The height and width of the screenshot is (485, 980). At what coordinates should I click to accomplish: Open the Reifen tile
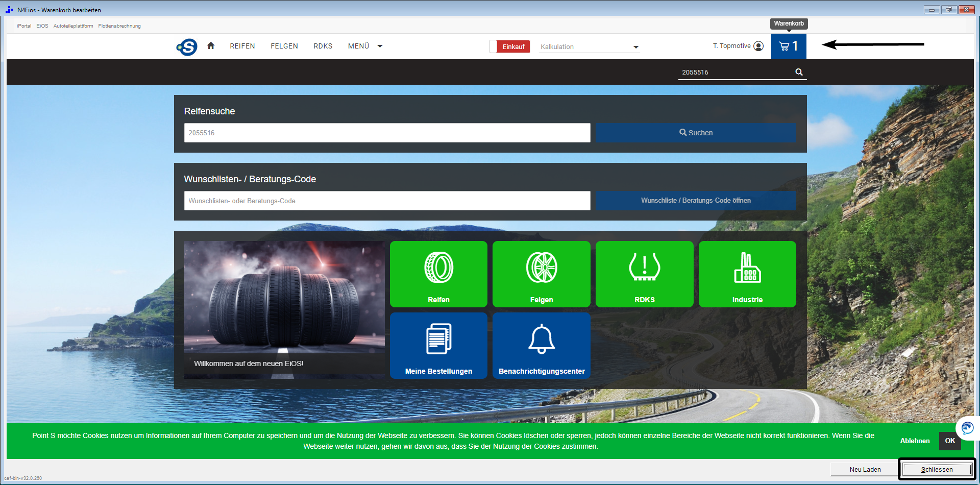pos(438,274)
